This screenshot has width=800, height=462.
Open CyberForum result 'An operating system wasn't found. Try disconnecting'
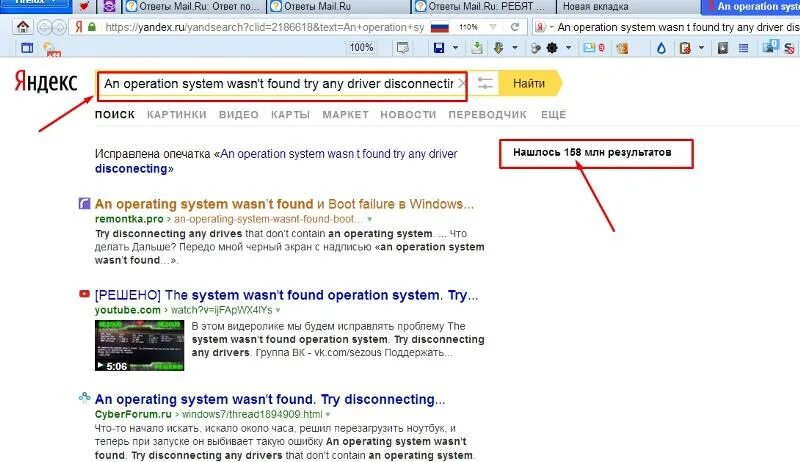(x=270, y=399)
